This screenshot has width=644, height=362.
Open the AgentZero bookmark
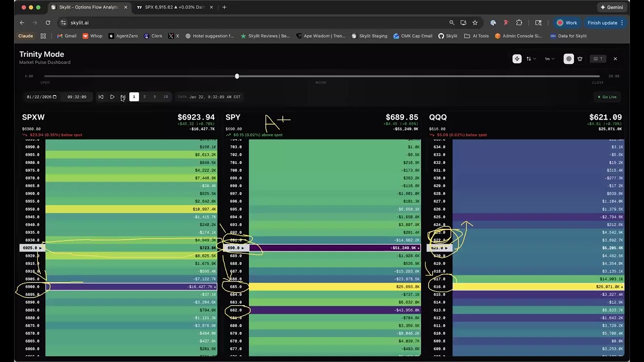tap(123, 36)
